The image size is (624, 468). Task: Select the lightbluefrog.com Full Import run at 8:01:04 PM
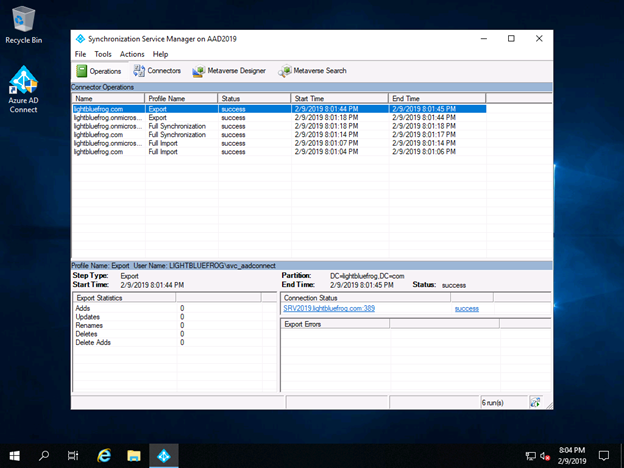tap(279, 152)
